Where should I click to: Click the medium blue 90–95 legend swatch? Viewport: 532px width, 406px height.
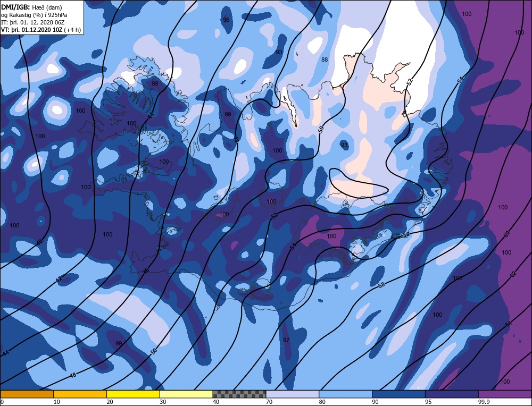[x=398, y=394]
